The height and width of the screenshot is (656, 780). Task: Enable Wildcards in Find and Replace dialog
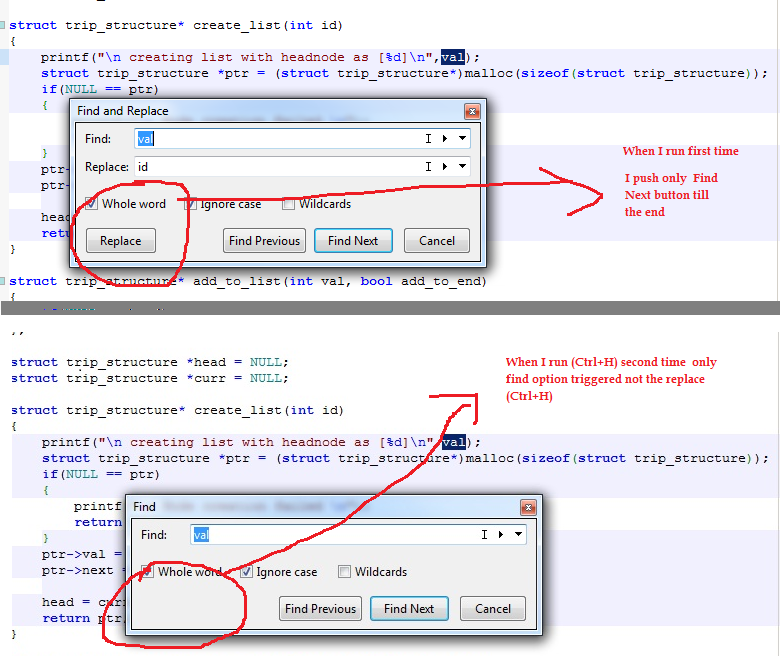click(289, 204)
